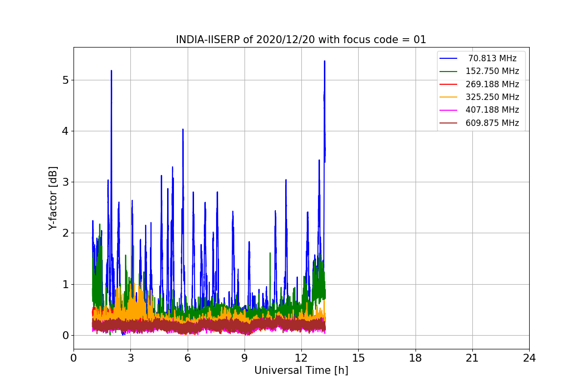Click the blue legend line swatch
The height and width of the screenshot is (392, 588).
[x=449, y=59]
